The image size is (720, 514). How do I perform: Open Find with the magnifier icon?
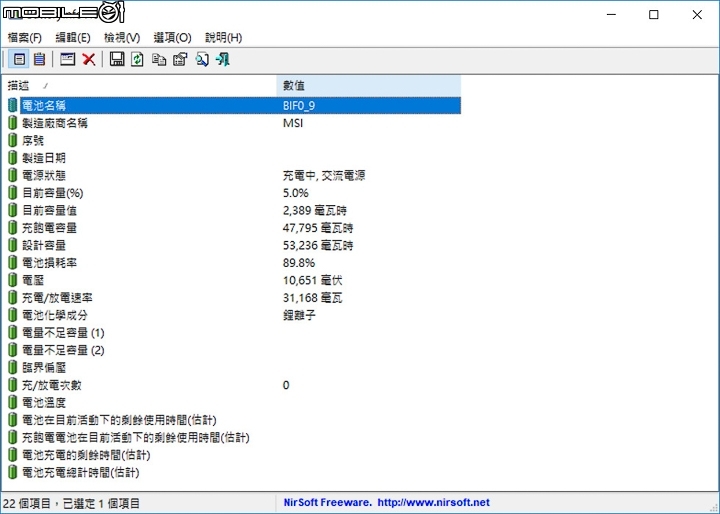(x=202, y=59)
